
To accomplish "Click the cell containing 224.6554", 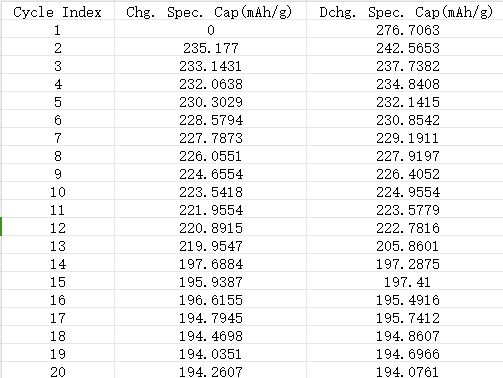I will 210,174.
